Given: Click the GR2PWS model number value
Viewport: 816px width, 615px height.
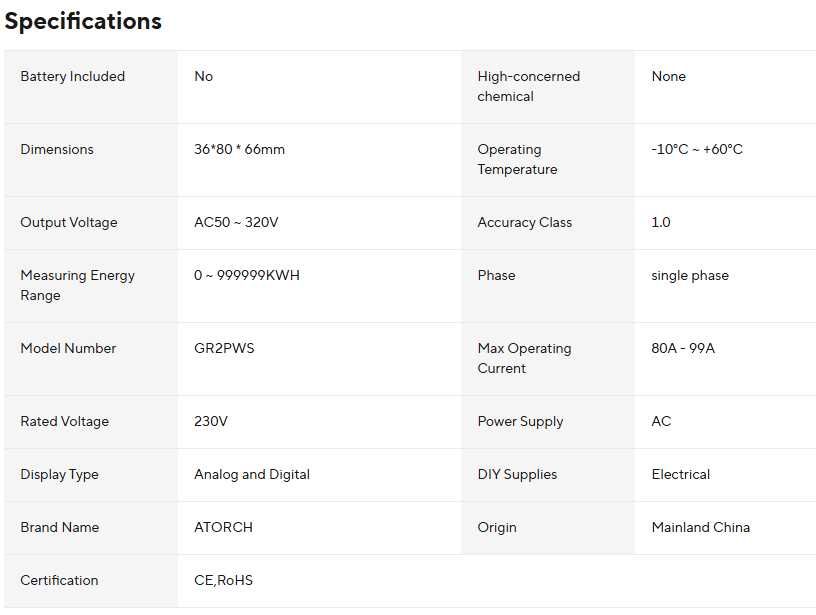Looking at the screenshot, I should pyautogui.click(x=224, y=348).
